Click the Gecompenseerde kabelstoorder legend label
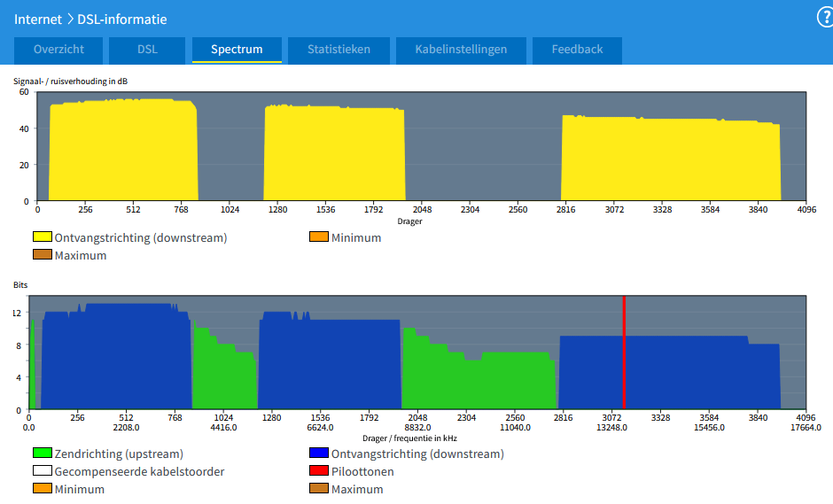 pos(139,471)
